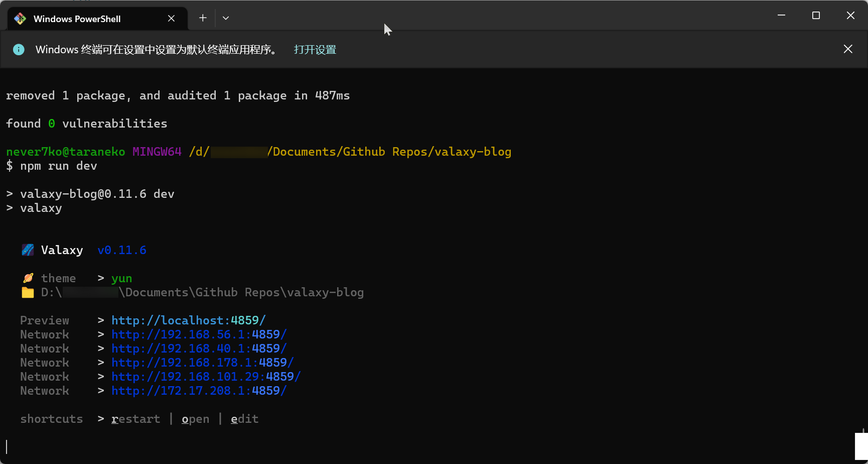Close the Windows PowerShell tab
The width and height of the screenshot is (868, 464).
point(171,19)
